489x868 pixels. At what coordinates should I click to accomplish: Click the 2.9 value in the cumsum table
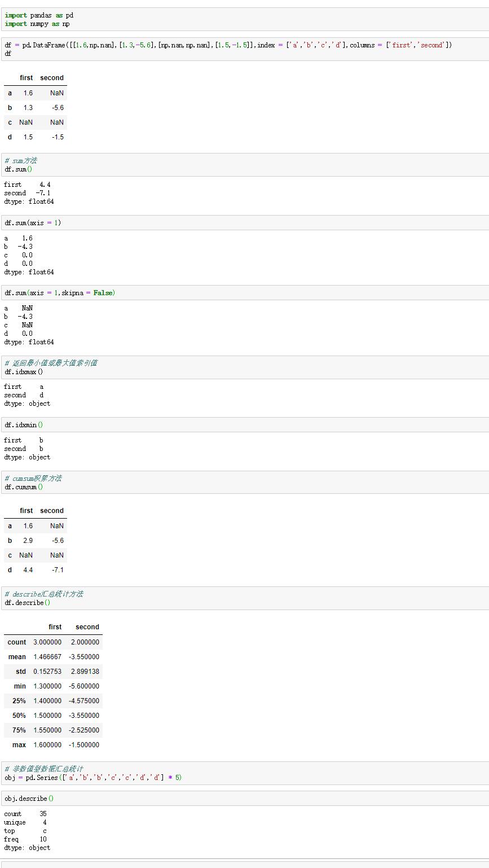tap(28, 541)
